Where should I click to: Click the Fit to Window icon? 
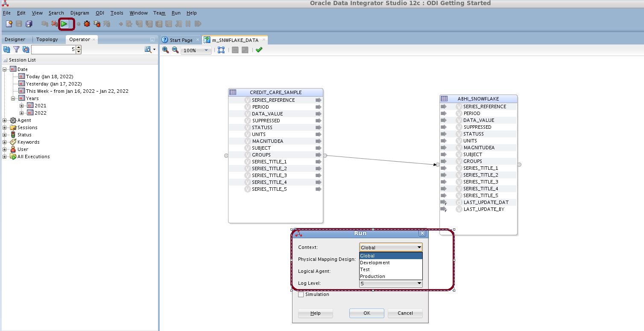pos(221,50)
